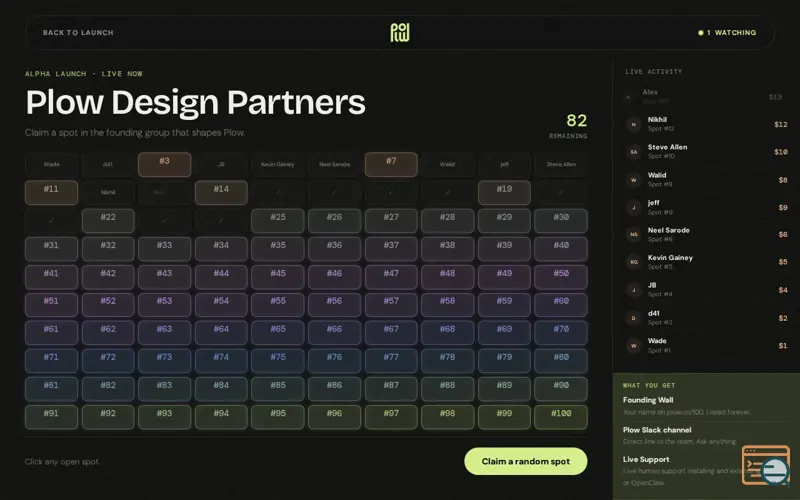Click the green watching status dot
Viewport: 800px width, 500px height.
(701, 33)
